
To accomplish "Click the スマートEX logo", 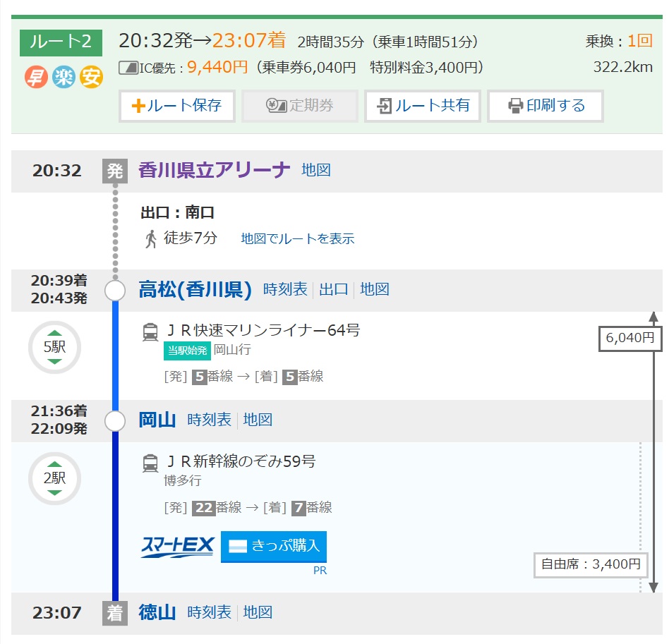I will click(x=178, y=547).
